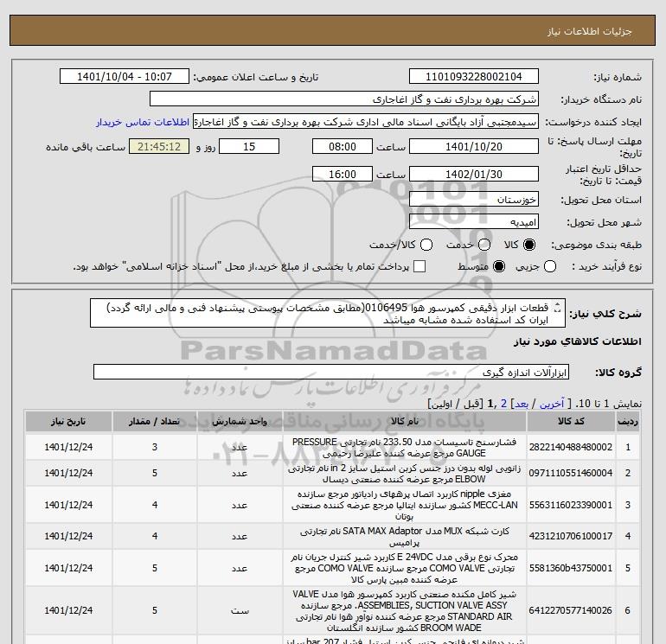Click the کد کالا column header

(x=571, y=421)
